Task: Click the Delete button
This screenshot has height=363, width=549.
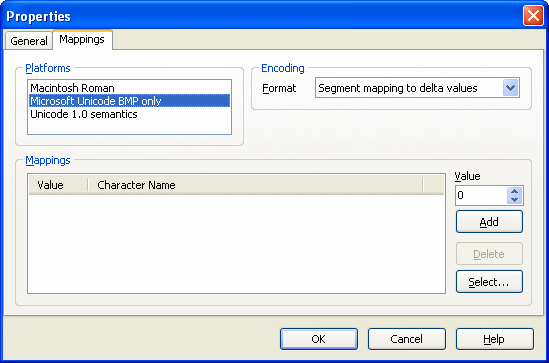Action: click(x=489, y=254)
